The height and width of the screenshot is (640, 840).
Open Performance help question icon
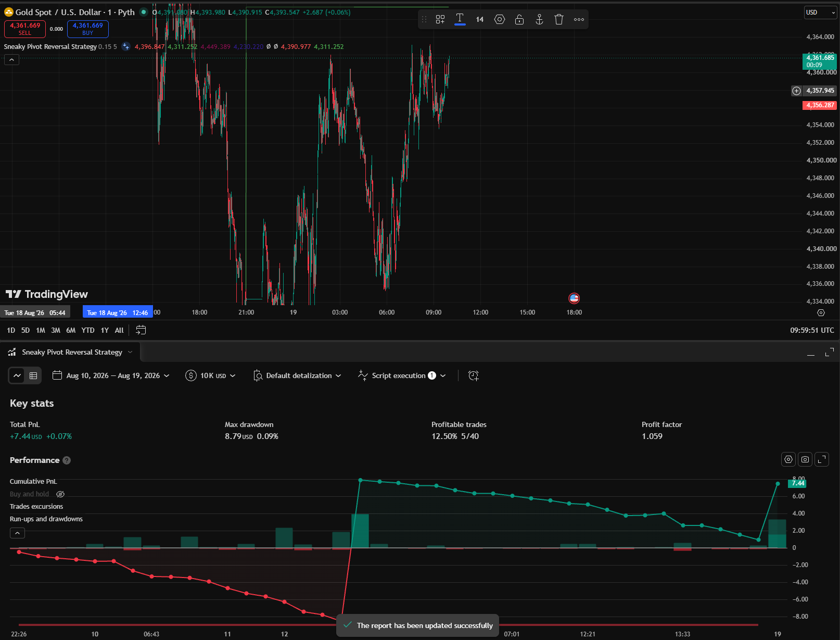pos(67,460)
